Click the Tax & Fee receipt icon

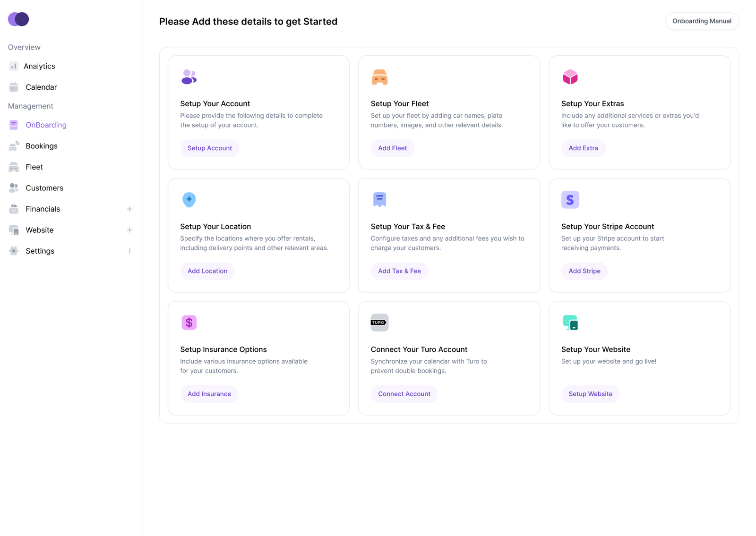(379, 200)
